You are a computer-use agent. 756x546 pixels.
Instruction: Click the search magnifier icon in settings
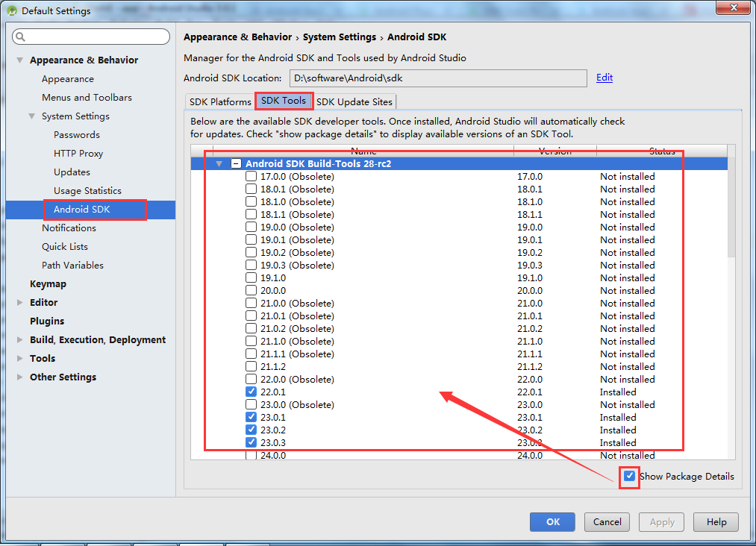point(20,37)
